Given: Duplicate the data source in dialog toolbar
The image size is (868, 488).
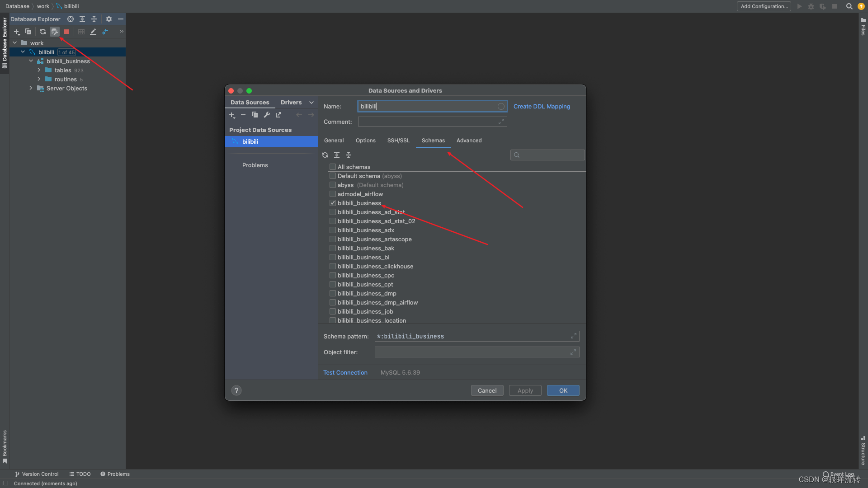Looking at the screenshot, I should pyautogui.click(x=255, y=115).
